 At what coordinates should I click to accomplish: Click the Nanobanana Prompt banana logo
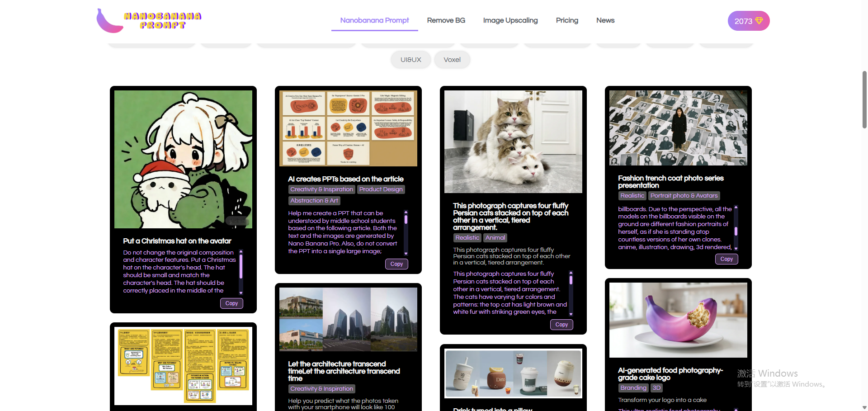coord(149,21)
